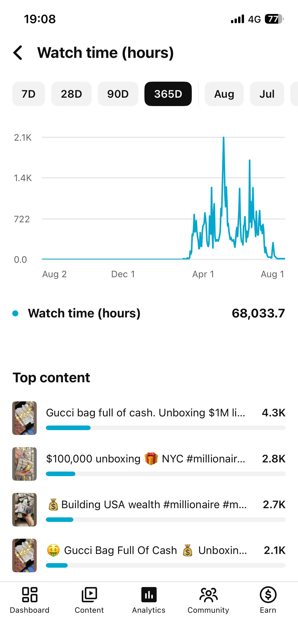Tap the battery indicator in status bar
The height and width of the screenshot is (644, 298).
tap(274, 19)
